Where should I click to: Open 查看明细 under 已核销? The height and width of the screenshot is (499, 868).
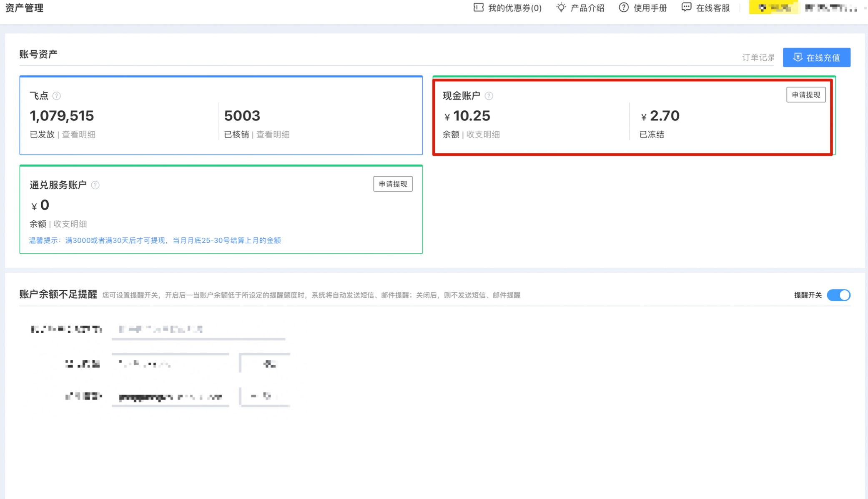273,135
